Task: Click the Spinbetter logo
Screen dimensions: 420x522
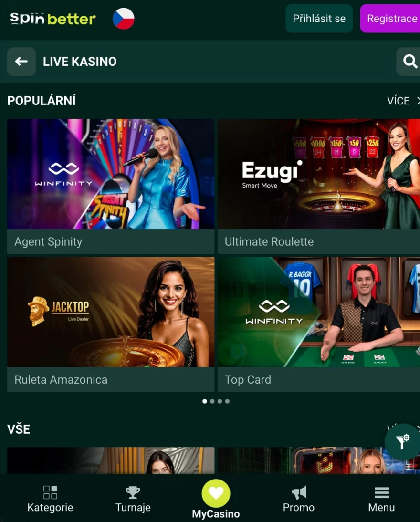Action: (52, 19)
